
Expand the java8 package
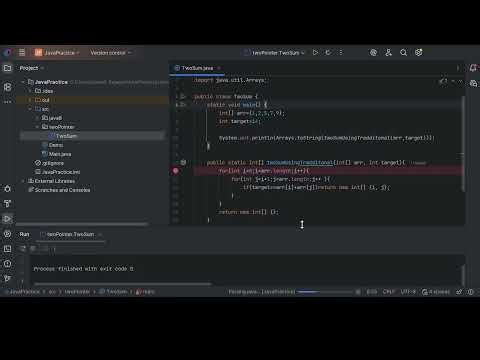click(37, 118)
